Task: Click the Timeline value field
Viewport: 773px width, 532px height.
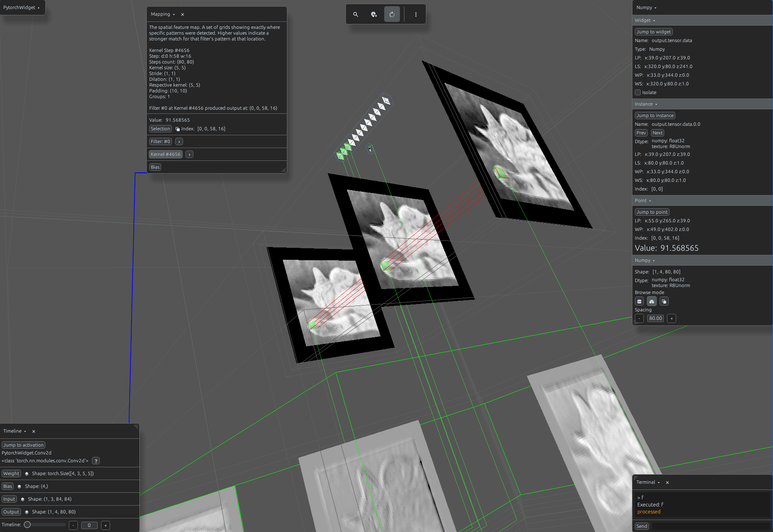Action: pos(89,525)
